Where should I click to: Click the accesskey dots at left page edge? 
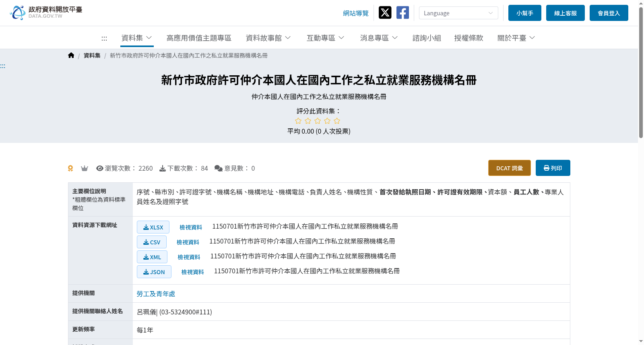[x=3, y=66]
